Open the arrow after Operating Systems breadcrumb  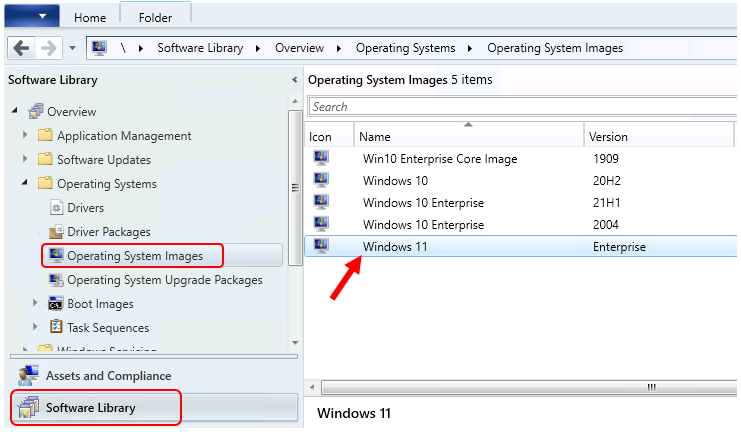[470, 48]
